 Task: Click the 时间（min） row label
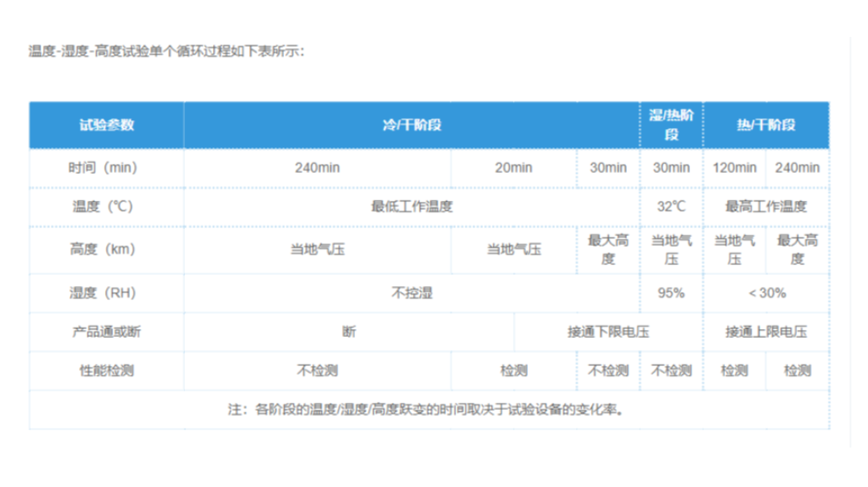tap(106, 168)
